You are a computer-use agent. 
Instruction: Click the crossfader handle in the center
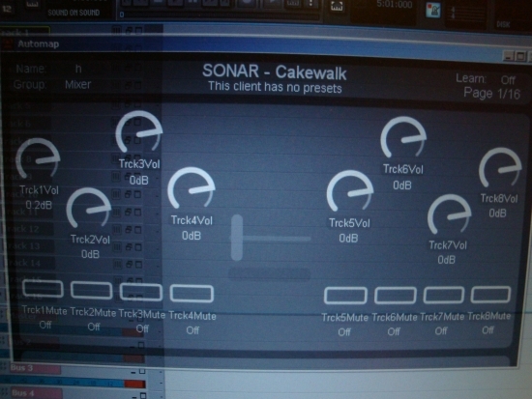click(x=237, y=238)
